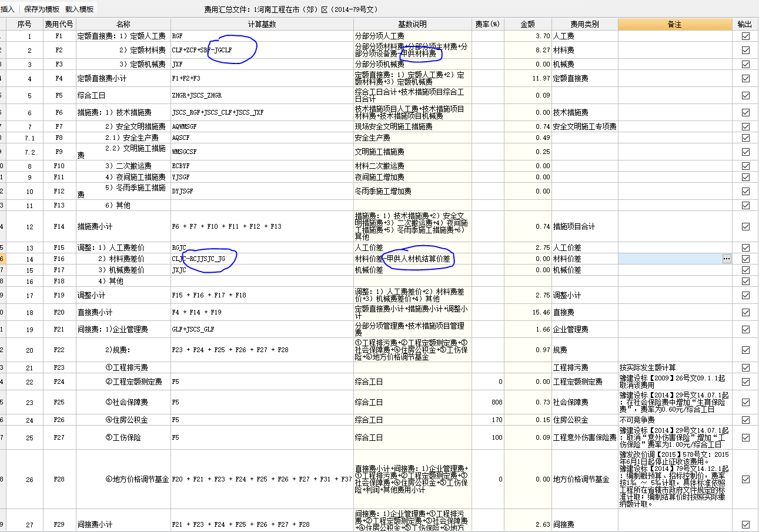Click the cell JSCS_RGF+JSCS_CLF+JSCS_JXF
Screen dimensions: 759x532
pyautogui.click(x=262, y=112)
